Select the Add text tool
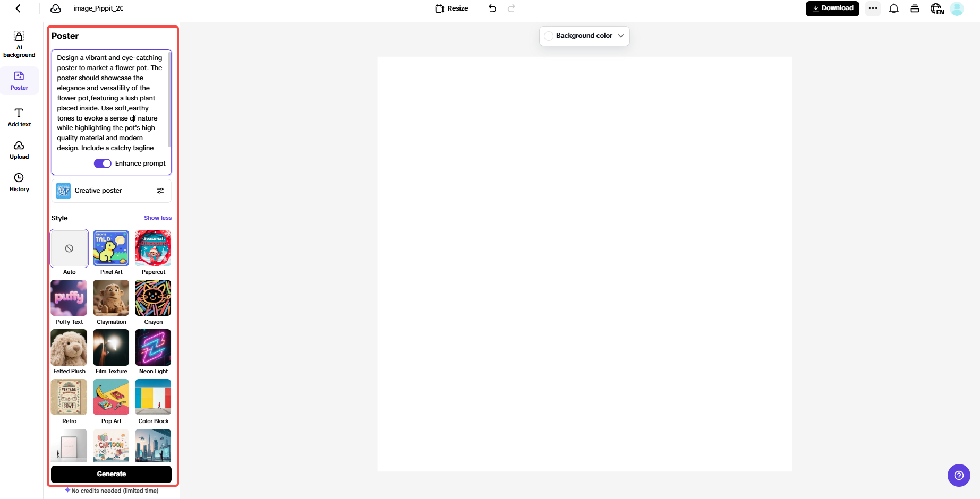The image size is (980, 499). [x=19, y=117]
